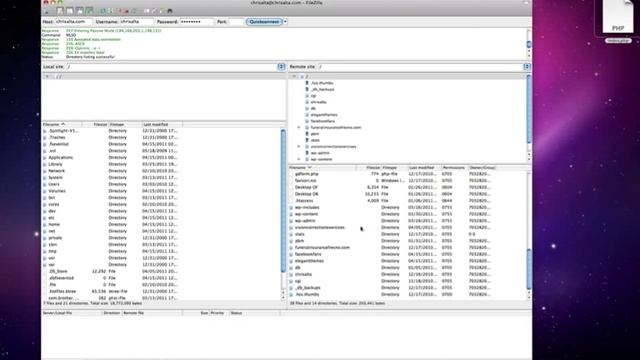The width and height of the screenshot is (640, 360).
Task: Sort remote list by Permissions header
Action: tap(454, 168)
